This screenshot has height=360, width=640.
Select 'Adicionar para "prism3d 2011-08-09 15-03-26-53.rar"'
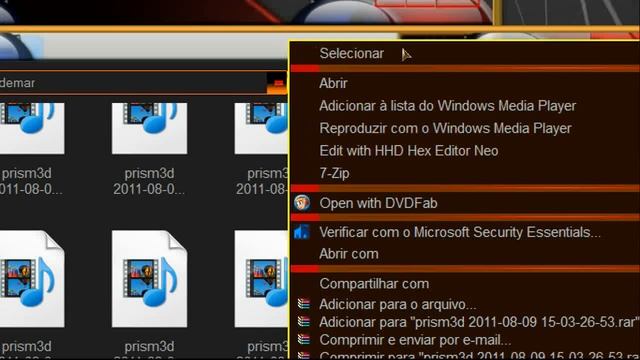479,322
